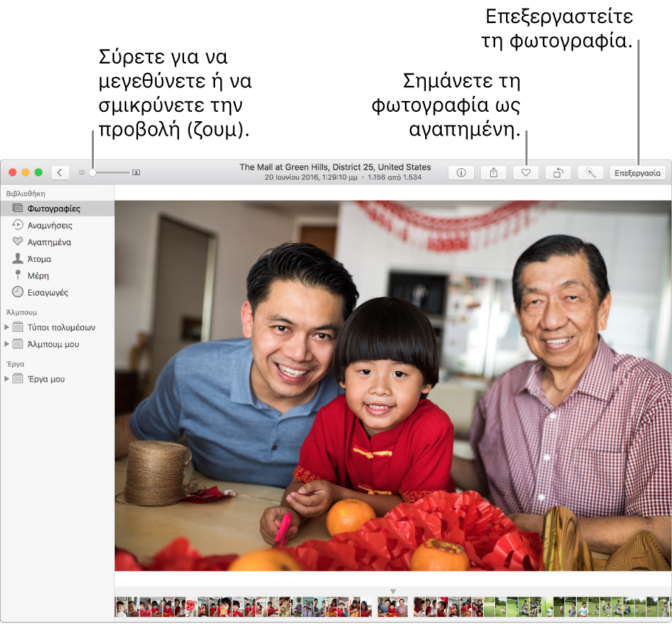Select the Άτομα person icon
Image resolution: width=672 pixels, height=624 pixels.
[x=18, y=259]
